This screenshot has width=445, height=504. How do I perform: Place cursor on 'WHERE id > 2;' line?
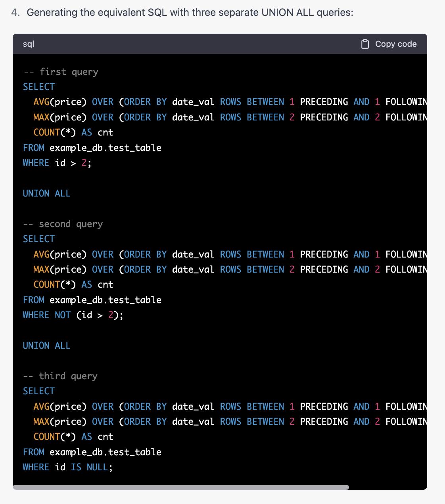click(x=57, y=163)
